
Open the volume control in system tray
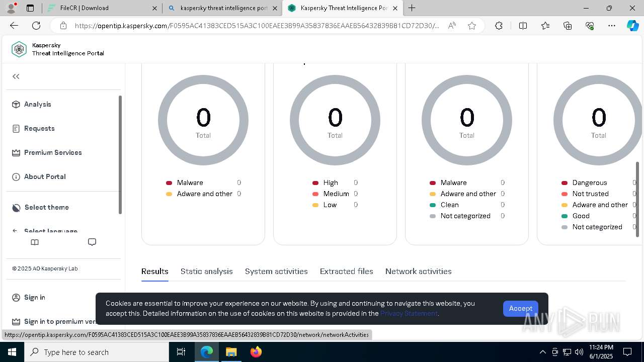coord(579,352)
